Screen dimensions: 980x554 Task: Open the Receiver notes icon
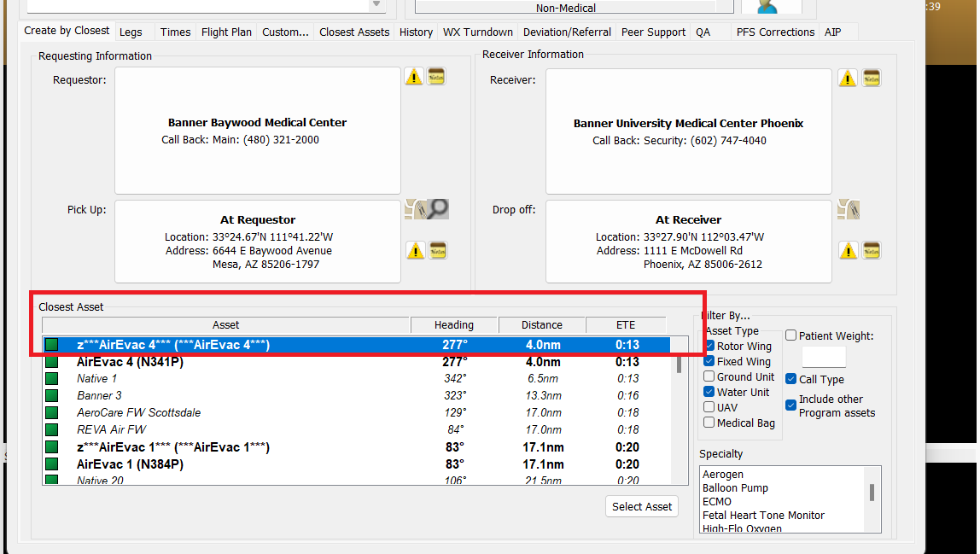click(x=871, y=79)
